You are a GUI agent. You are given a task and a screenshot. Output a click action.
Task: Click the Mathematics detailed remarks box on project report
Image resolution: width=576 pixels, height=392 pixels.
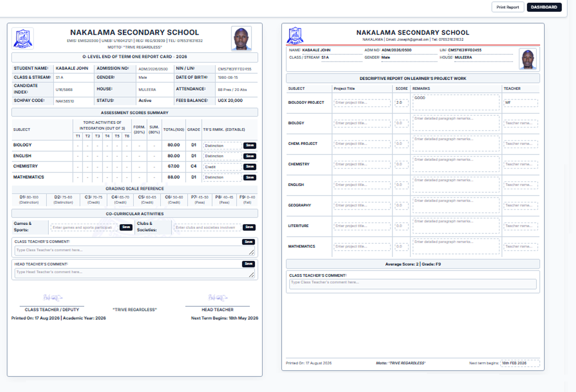(x=456, y=246)
